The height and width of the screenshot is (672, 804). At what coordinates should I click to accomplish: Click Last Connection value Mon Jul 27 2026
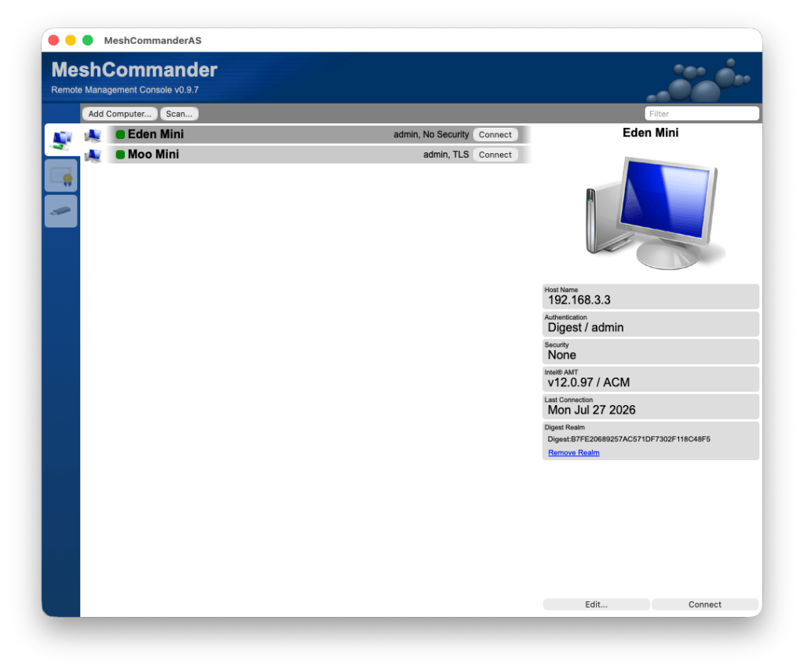[591, 411]
